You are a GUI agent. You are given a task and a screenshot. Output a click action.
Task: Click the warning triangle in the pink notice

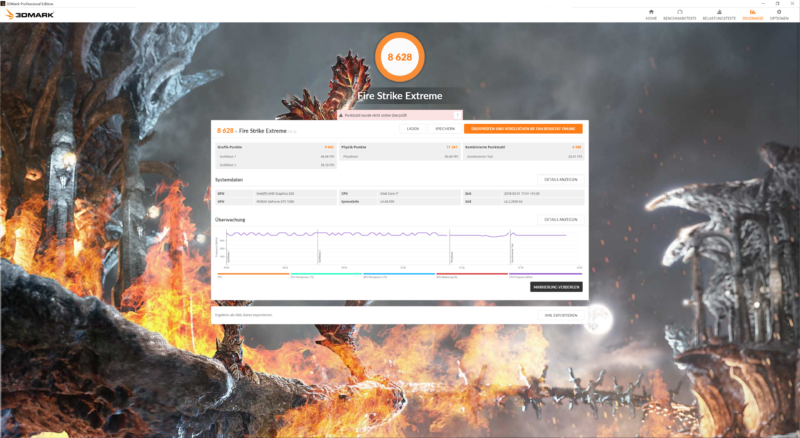point(341,115)
